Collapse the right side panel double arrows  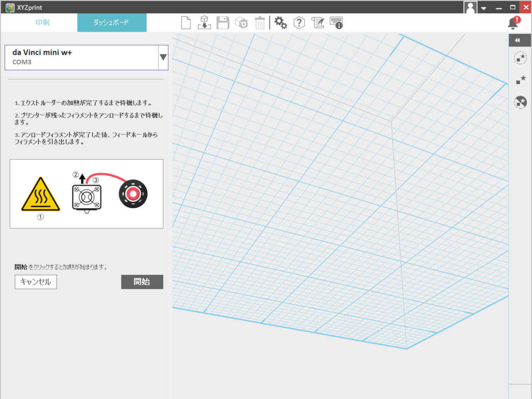click(520, 40)
